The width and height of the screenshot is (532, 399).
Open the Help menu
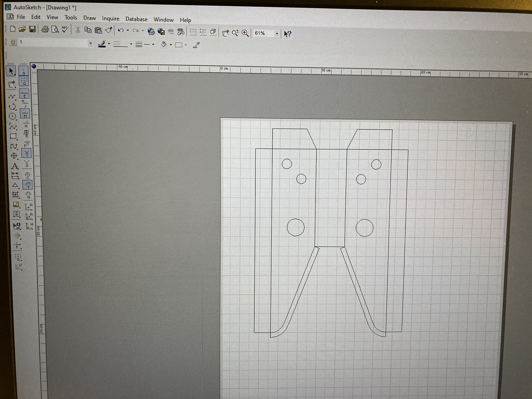click(185, 20)
